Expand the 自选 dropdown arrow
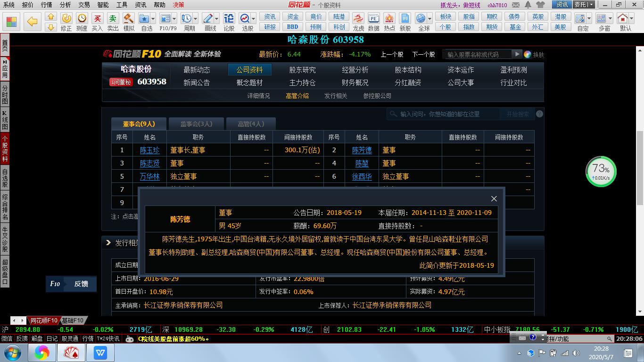 154,19
